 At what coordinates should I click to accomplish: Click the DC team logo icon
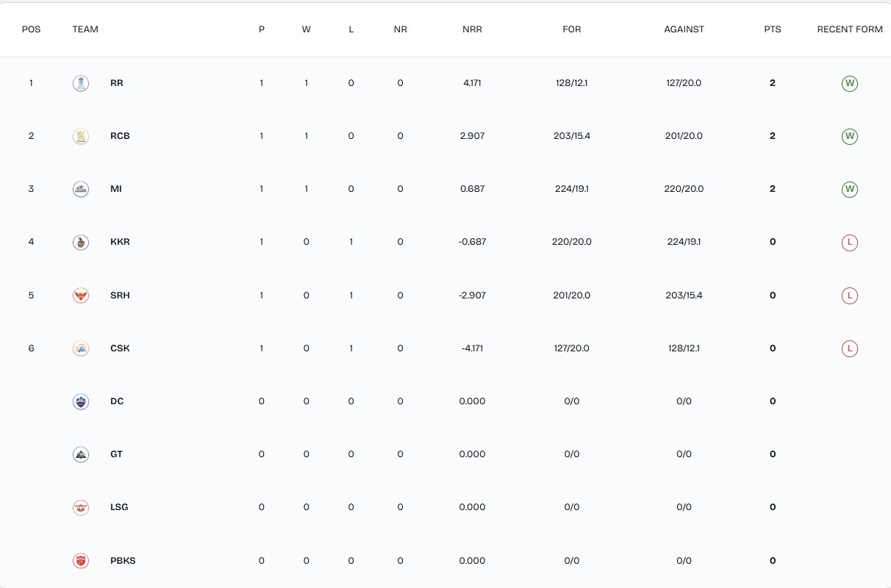point(81,401)
